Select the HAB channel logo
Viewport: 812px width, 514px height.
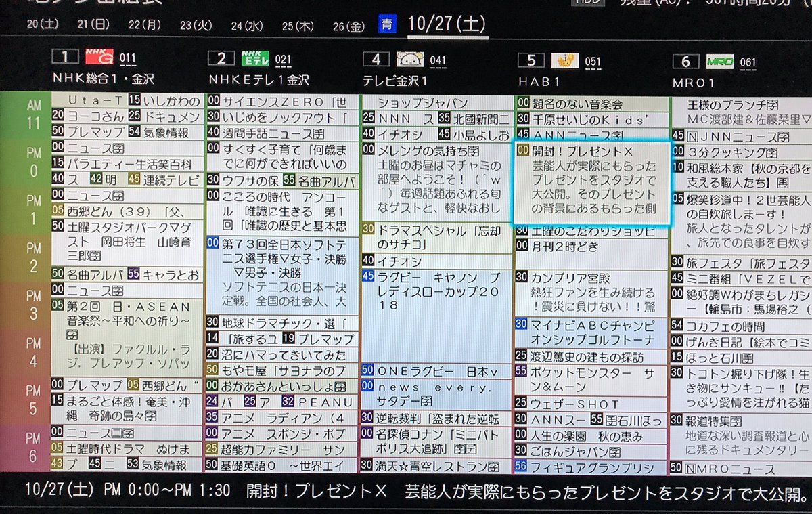pos(564,61)
